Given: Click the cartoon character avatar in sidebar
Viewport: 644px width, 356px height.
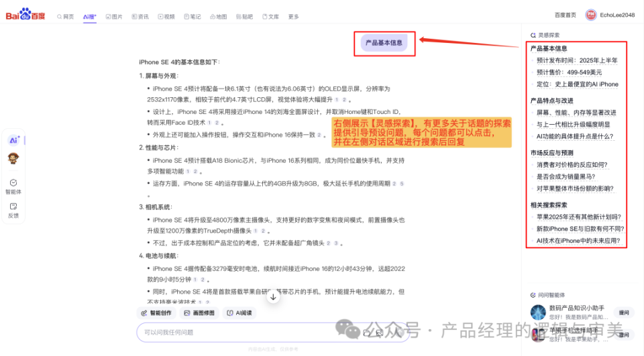Looking at the screenshot, I should 13,158.
